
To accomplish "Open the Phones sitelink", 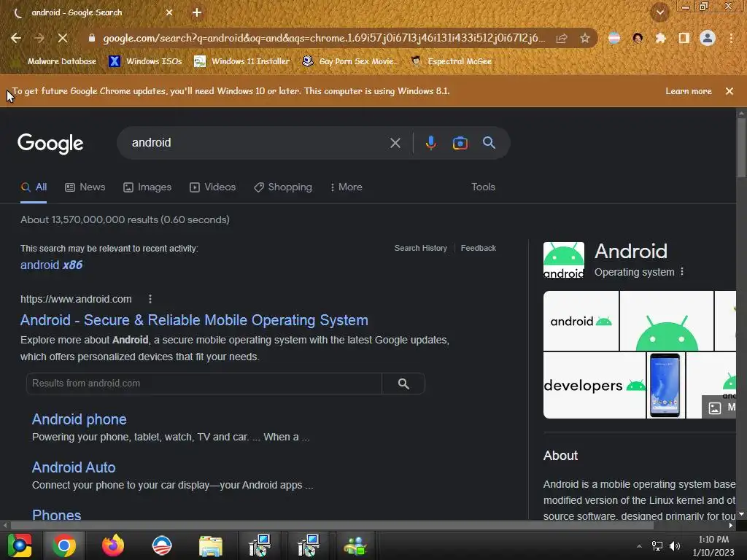I will pyautogui.click(x=56, y=515).
